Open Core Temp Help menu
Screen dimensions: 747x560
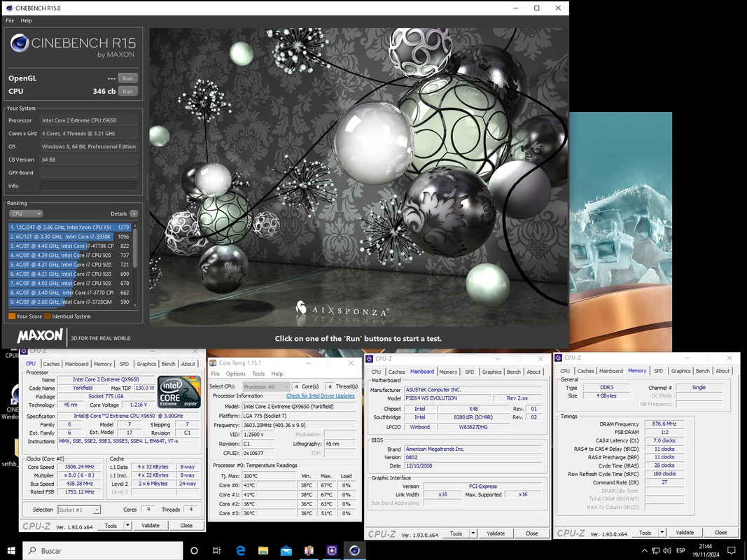[277, 374]
